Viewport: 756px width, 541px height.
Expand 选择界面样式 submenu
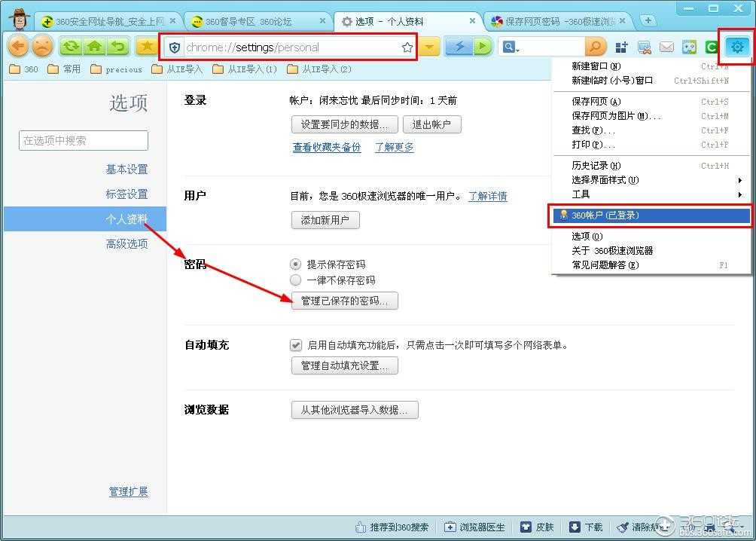coord(651,180)
